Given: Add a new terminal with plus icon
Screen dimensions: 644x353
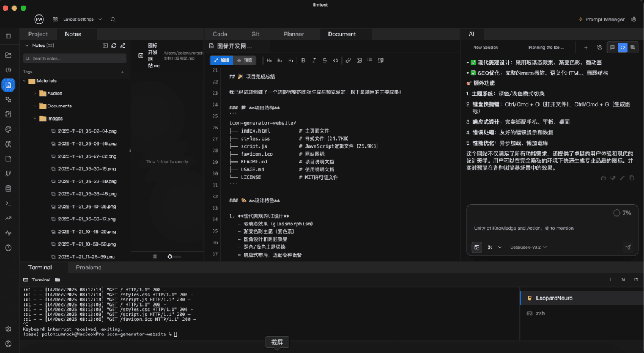Looking at the screenshot, I should [611, 280].
